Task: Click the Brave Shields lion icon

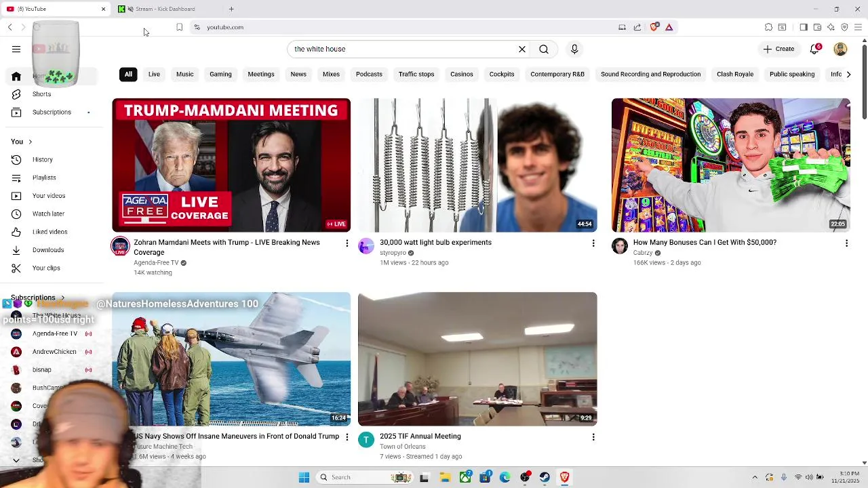Action: pos(654,27)
